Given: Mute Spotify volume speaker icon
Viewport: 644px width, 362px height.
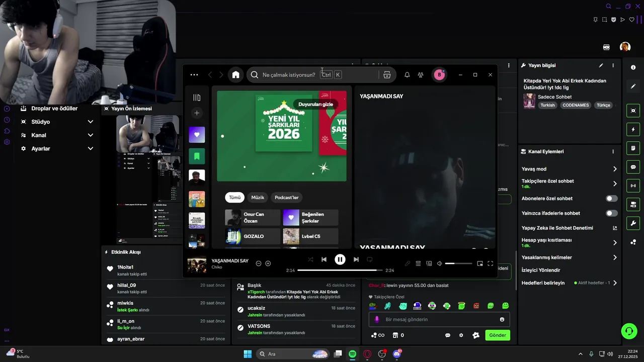Looking at the screenshot, I should point(440,263).
